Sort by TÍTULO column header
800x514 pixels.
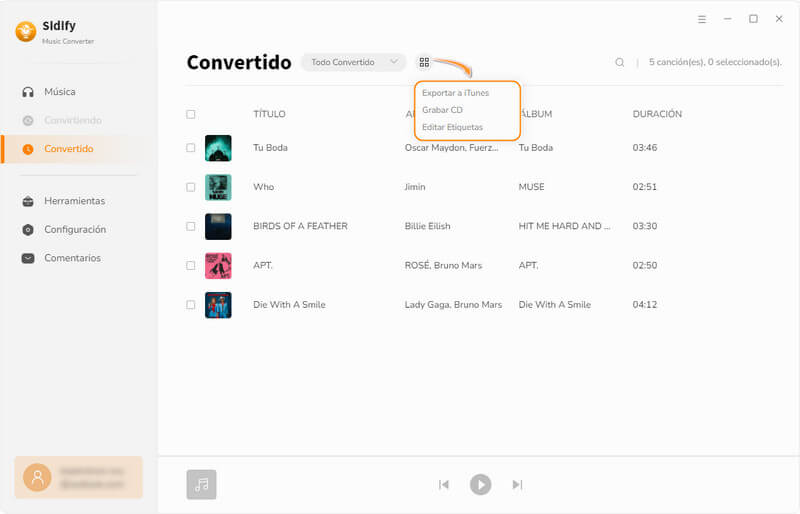point(269,114)
